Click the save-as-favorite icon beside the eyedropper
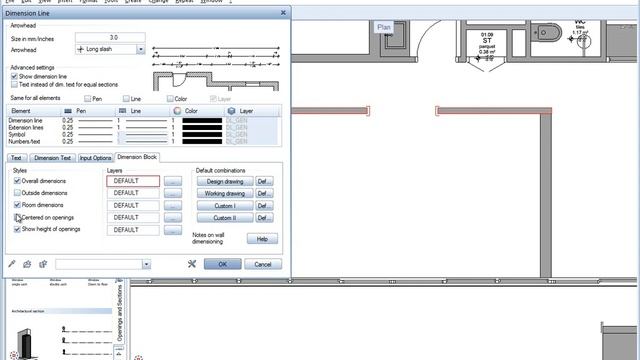 (27, 264)
